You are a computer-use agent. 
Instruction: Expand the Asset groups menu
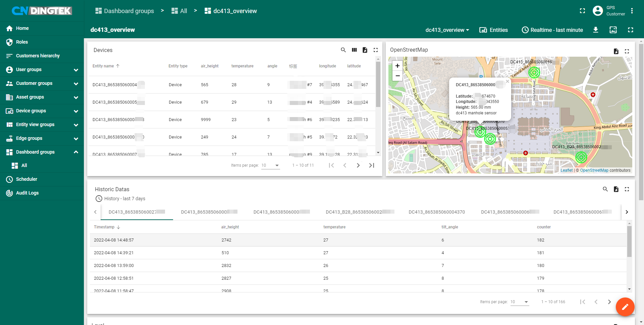click(42, 97)
